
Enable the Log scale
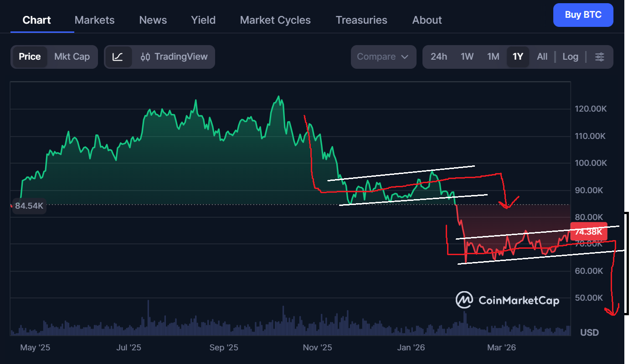[x=570, y=57]
